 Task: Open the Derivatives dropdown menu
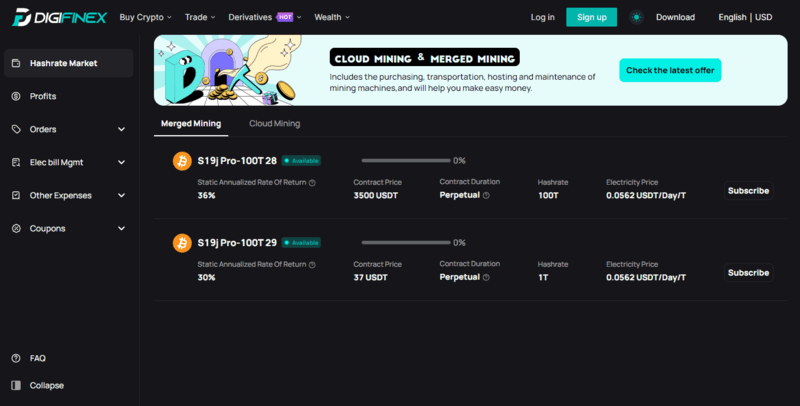pos(265,17)
